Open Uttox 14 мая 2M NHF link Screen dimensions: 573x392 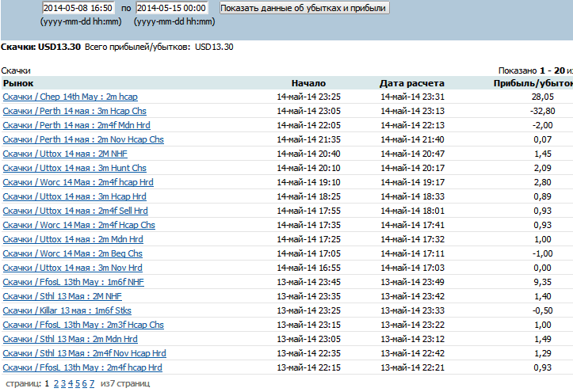click(x=65, y=154)
